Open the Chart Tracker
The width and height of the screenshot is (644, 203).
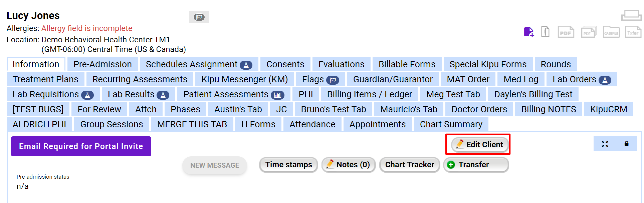410,164
